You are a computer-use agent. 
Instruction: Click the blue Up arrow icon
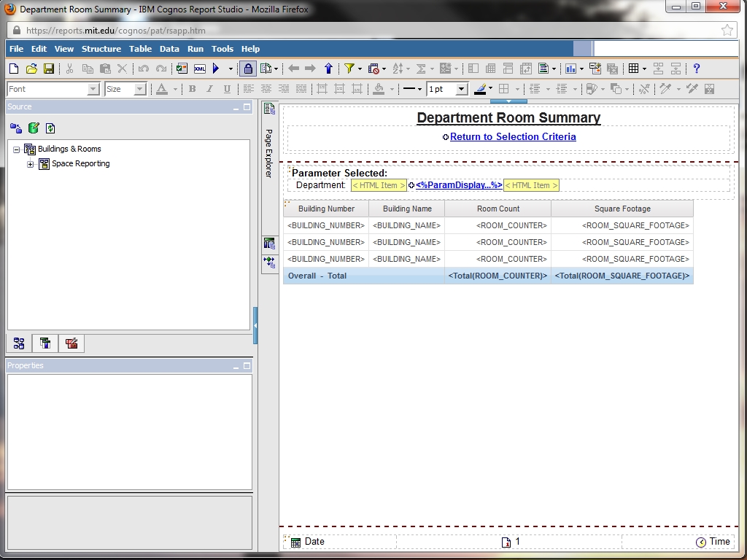pos(328,69)
